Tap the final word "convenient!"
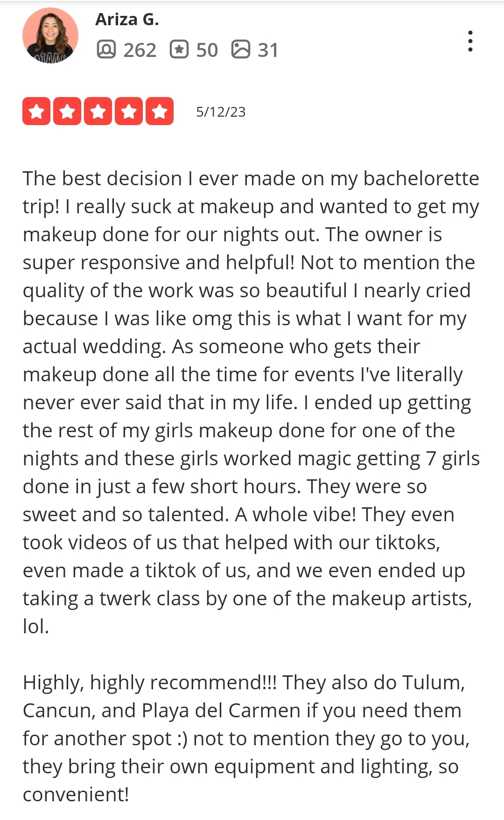The width and height of the screenshot is (504, 820). tap(76, 794)
